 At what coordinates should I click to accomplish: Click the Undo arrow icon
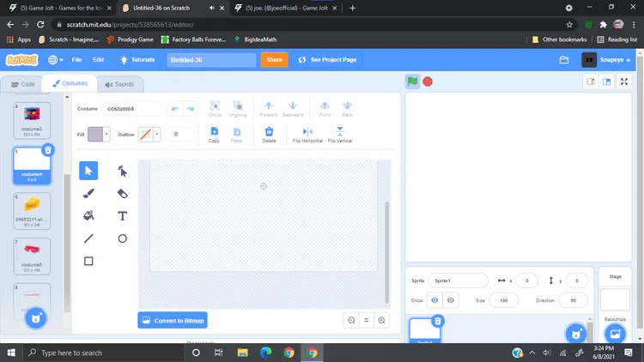tap(175, 109)
